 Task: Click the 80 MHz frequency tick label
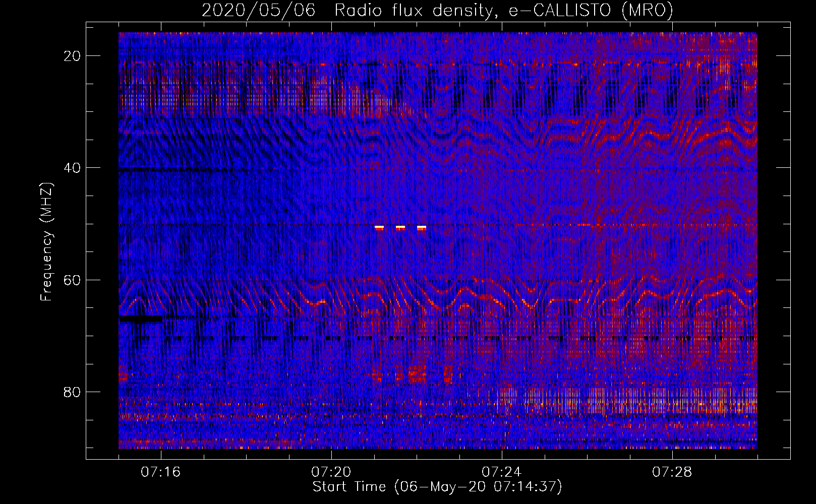pyautogui.click(x=72, y=392)
